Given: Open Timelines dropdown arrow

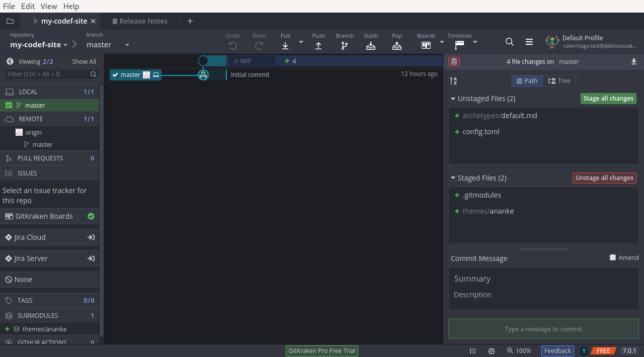Looking at the screenshot, I should click(x=475, y=42).
